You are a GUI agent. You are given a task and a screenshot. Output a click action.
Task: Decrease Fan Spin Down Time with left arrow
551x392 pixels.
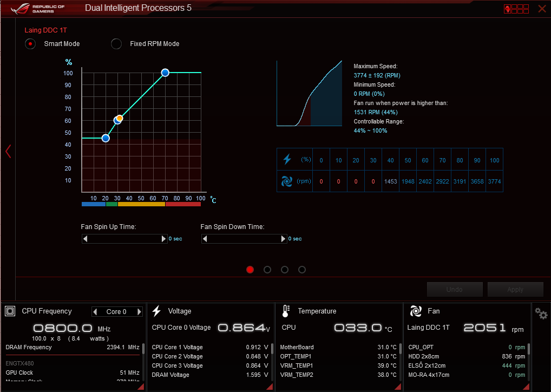[205, 239]
